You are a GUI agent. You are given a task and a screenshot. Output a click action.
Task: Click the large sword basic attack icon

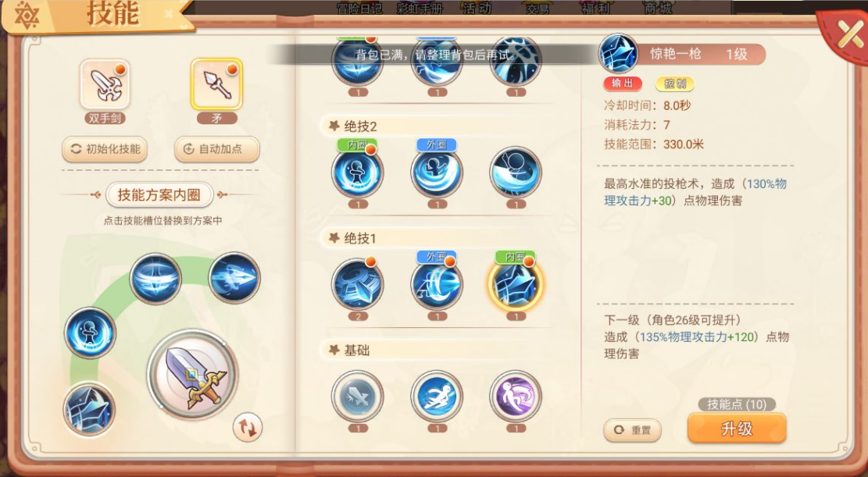pyautogui.click(x=193, y=375)
